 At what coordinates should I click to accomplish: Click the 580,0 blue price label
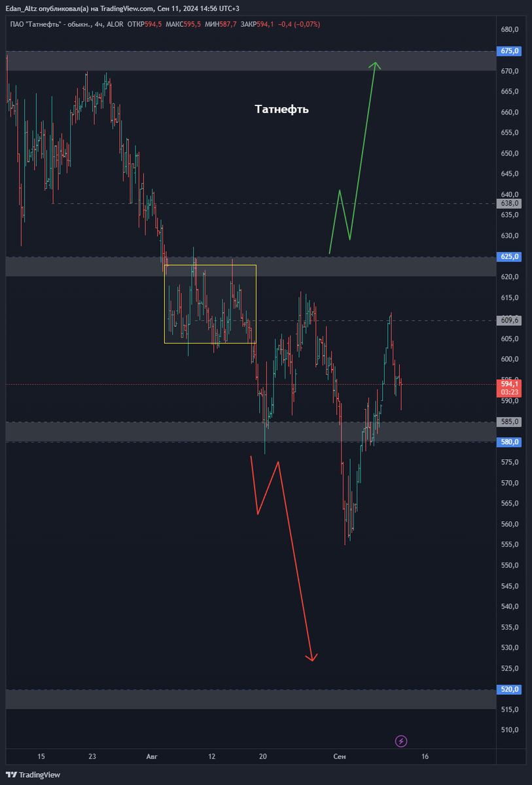tap(510, 442)
